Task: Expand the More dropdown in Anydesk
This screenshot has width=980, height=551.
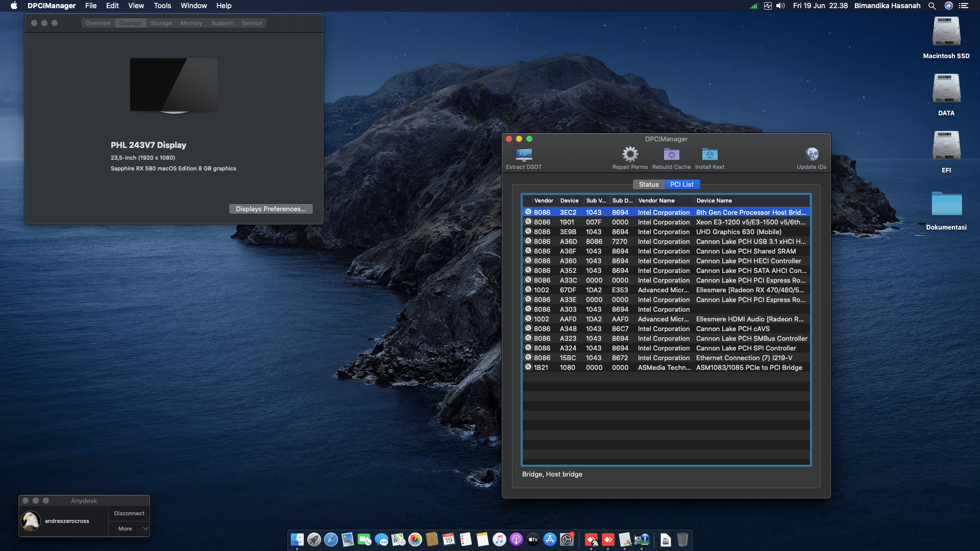Action: [129, 529]
